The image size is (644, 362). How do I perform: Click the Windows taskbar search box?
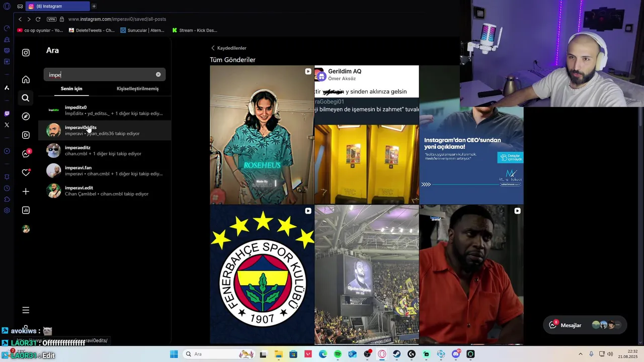click(x=219, y=354)
